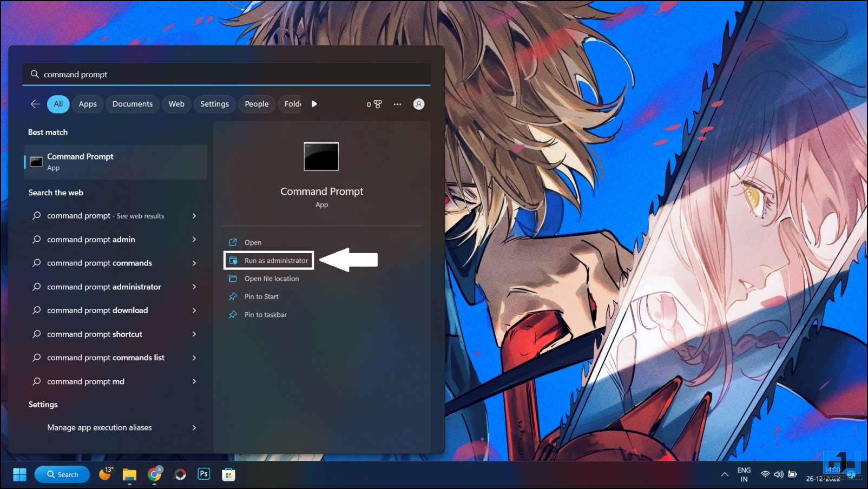The height and width of the screenshot is (489, 868).
Task: Open the weather widget showing 13°
Action: [106, 474]
